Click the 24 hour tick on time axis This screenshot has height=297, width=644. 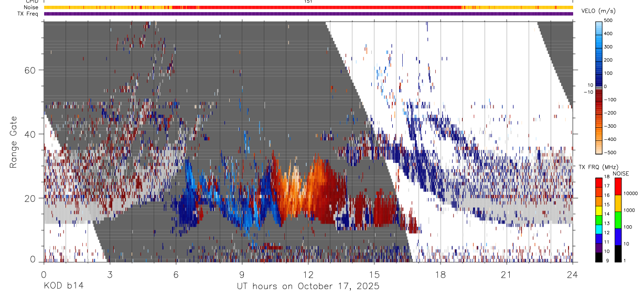[x=573, y=274]
